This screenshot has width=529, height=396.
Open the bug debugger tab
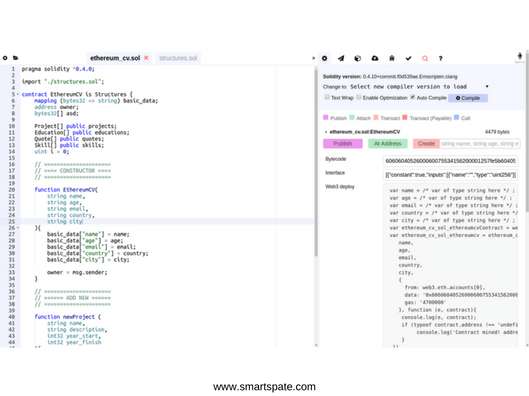click(x=392, y=58)
